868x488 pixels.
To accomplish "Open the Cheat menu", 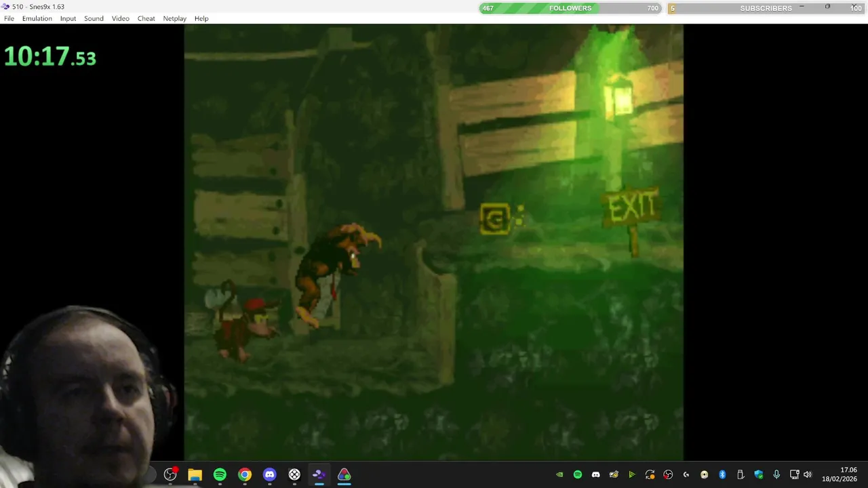I will tap(146, 18).
